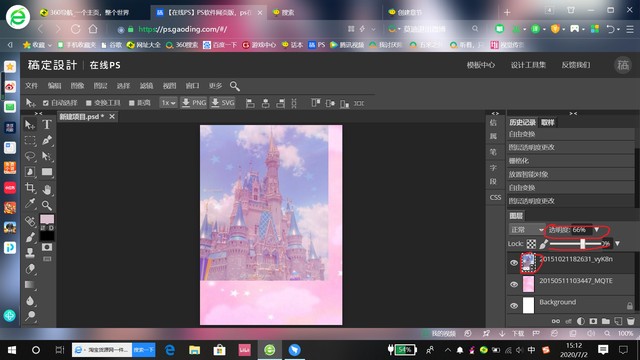This screenshot has width=640, height=360.
Task: Export with the PNG button
Action: pyautogui.click(x=194, y=103)
